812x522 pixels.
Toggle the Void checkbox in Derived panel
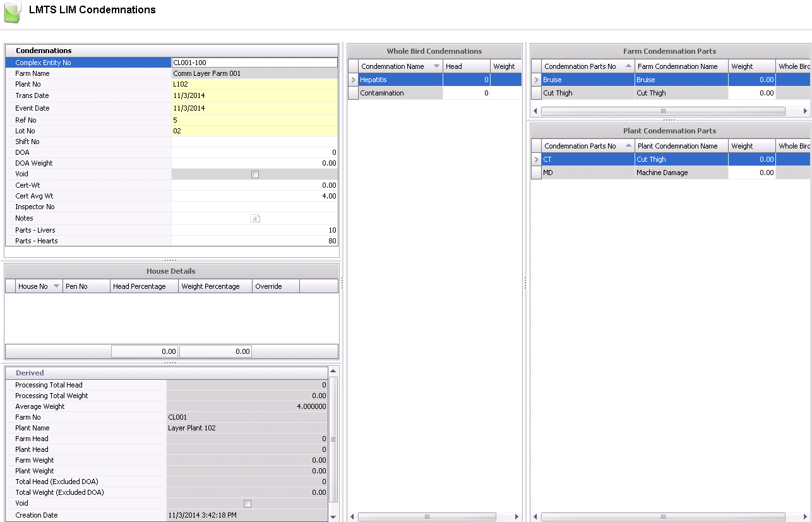pyautogui.click(x=248, y=504)
